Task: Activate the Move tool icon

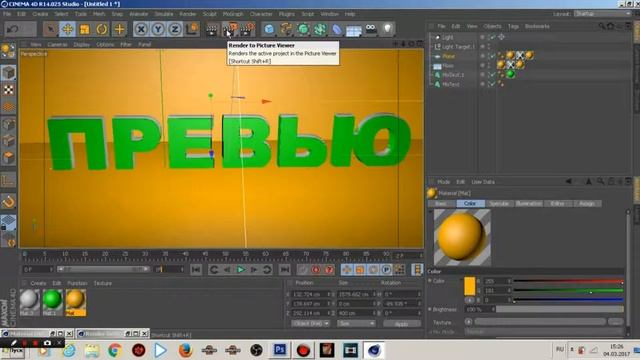Action: tap(67, 29)
